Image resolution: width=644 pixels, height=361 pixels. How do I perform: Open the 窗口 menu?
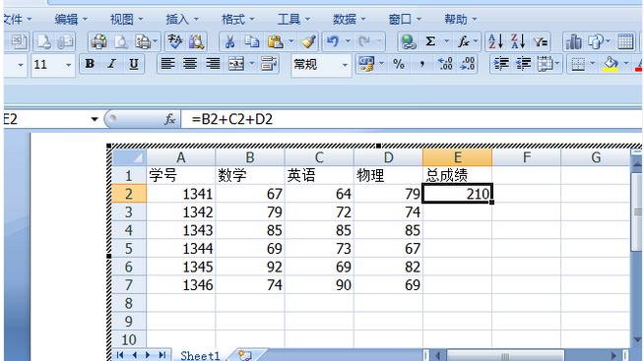pyautogui.click(x=405, y=20)
